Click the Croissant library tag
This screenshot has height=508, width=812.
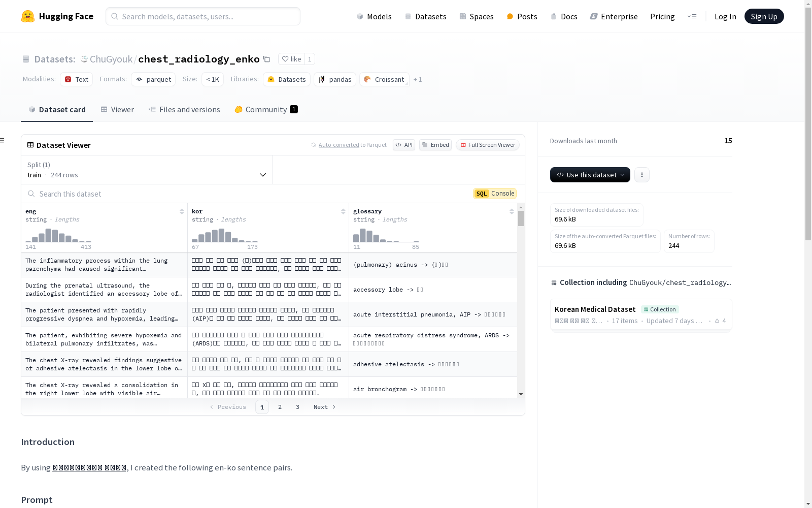coord(384,79)
